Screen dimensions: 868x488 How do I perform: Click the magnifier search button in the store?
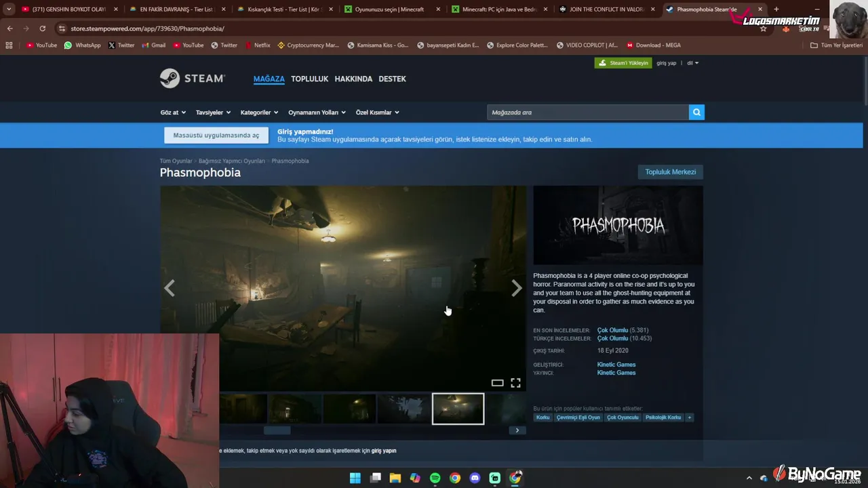696,113
